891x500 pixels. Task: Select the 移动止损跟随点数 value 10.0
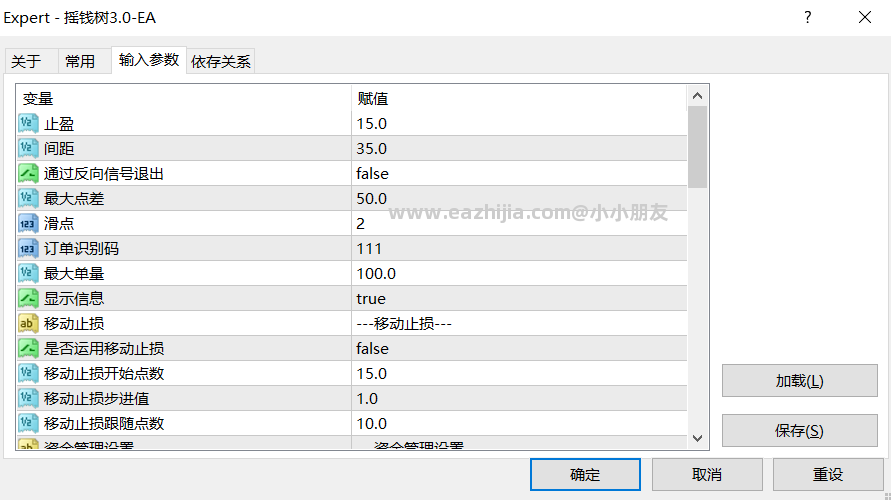point(372,424)
